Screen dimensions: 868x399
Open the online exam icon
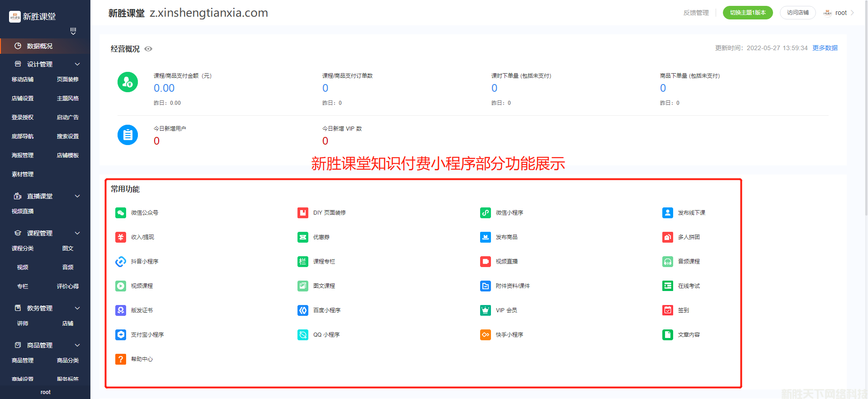(x=668, y=286)
